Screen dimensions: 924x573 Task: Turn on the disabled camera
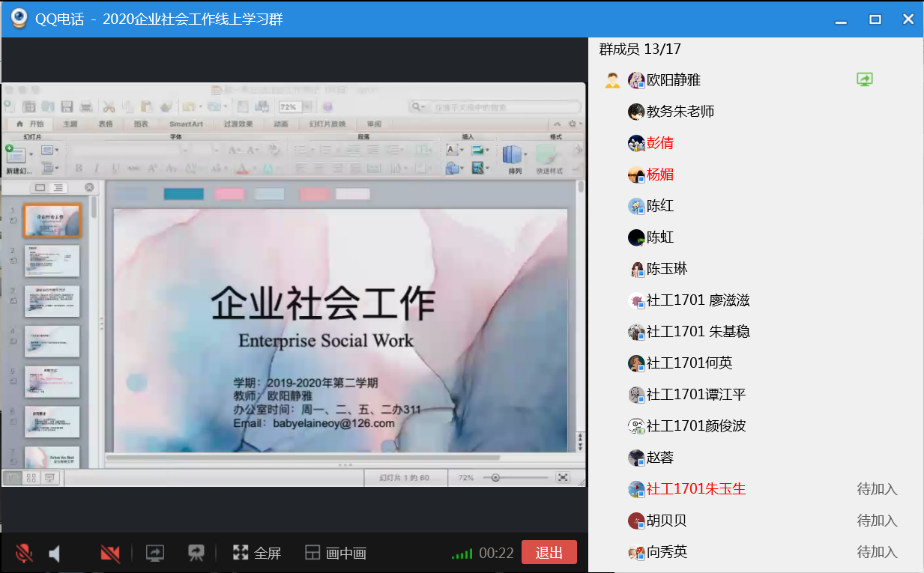(x=110, y=554)
